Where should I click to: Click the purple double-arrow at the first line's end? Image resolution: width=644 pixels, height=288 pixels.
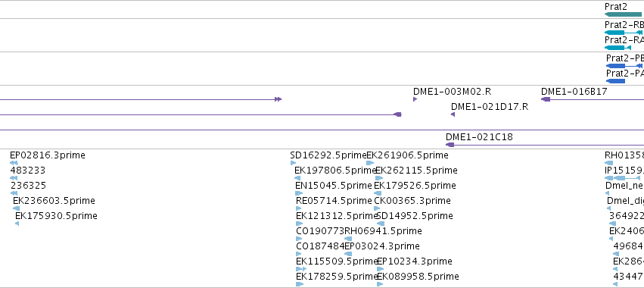pos(278,99)
